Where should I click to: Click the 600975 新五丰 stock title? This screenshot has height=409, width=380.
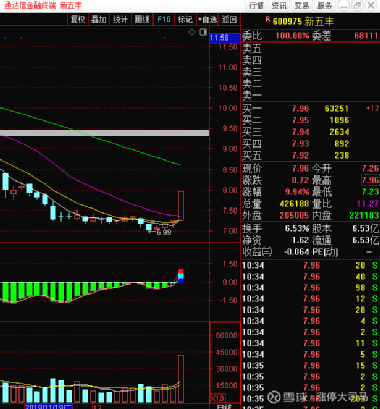[x=303, y=22]
